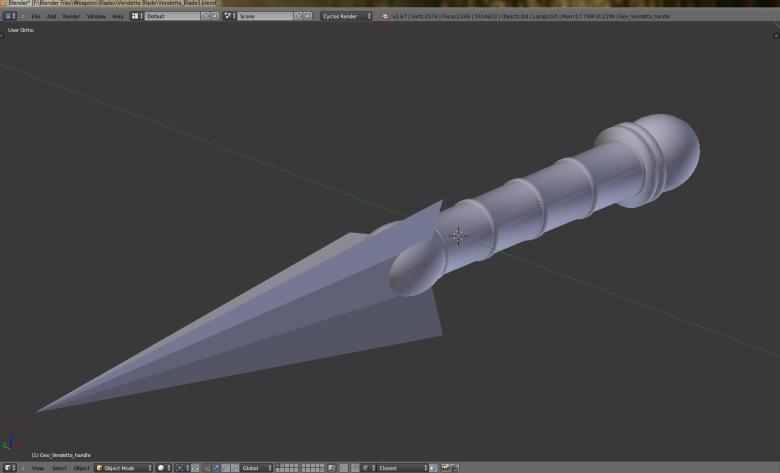
Task: Open the File menu
Action: coord(36,16)
